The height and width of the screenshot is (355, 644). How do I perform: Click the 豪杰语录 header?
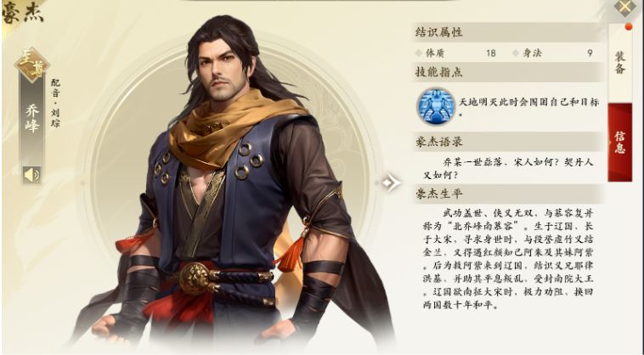(508, 142)
